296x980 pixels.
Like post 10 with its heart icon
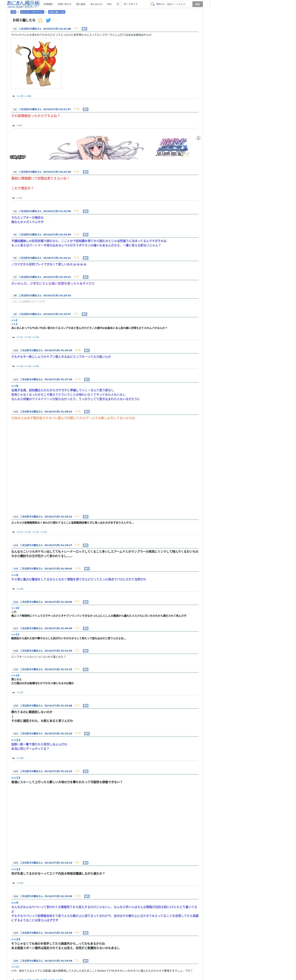(x=76, y=350)
